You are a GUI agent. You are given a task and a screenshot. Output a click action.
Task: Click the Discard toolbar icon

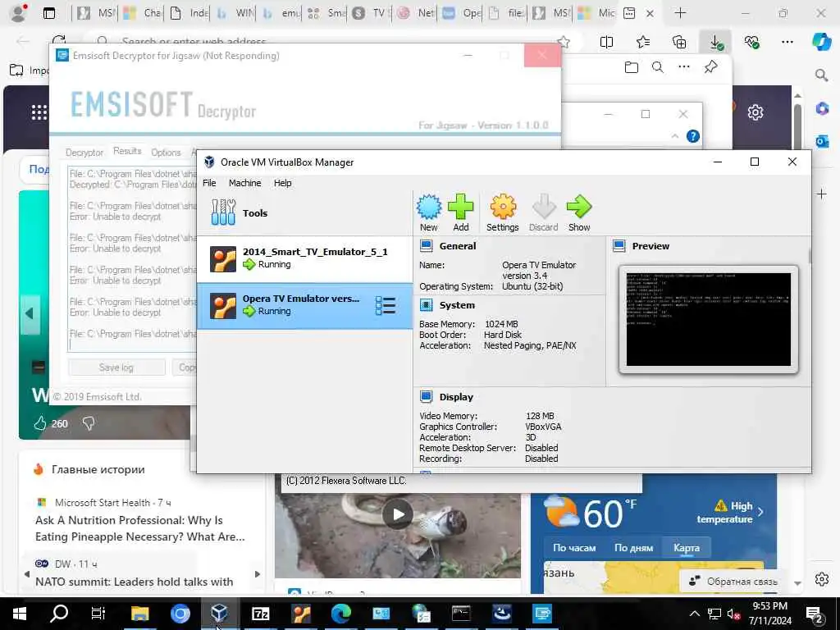[x=543, y=212]
